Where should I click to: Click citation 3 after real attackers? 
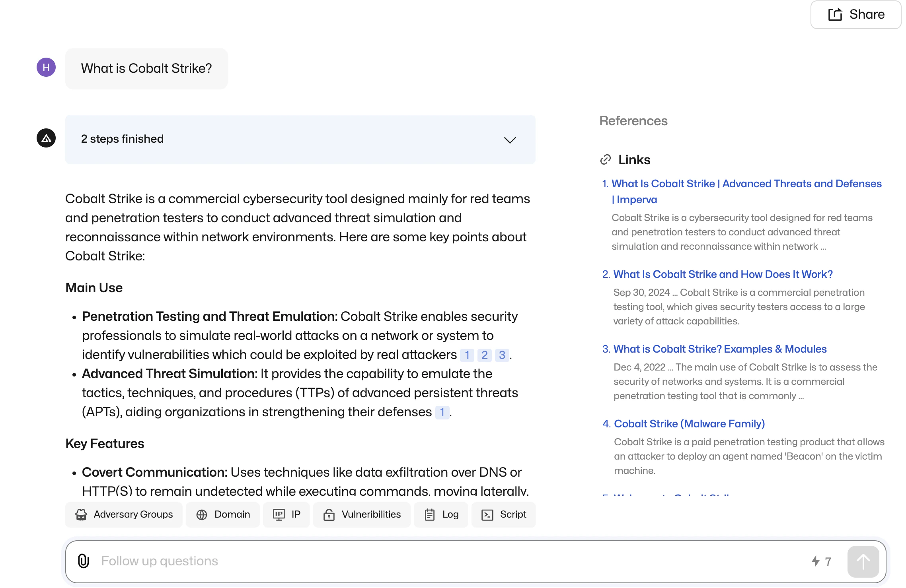click(502, 355)
